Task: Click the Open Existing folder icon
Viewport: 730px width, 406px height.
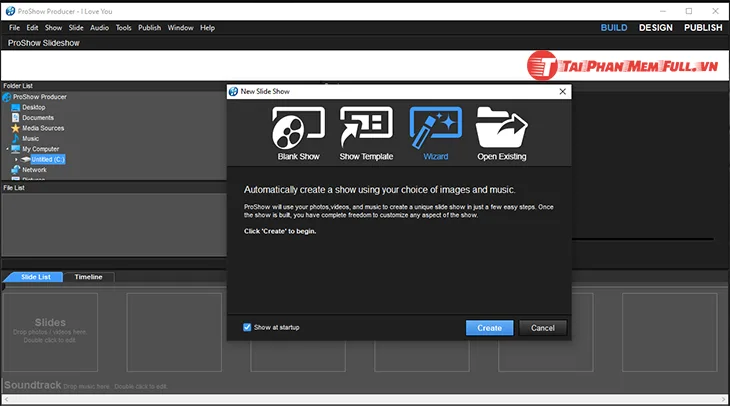Action: click(x=501, y=127)
